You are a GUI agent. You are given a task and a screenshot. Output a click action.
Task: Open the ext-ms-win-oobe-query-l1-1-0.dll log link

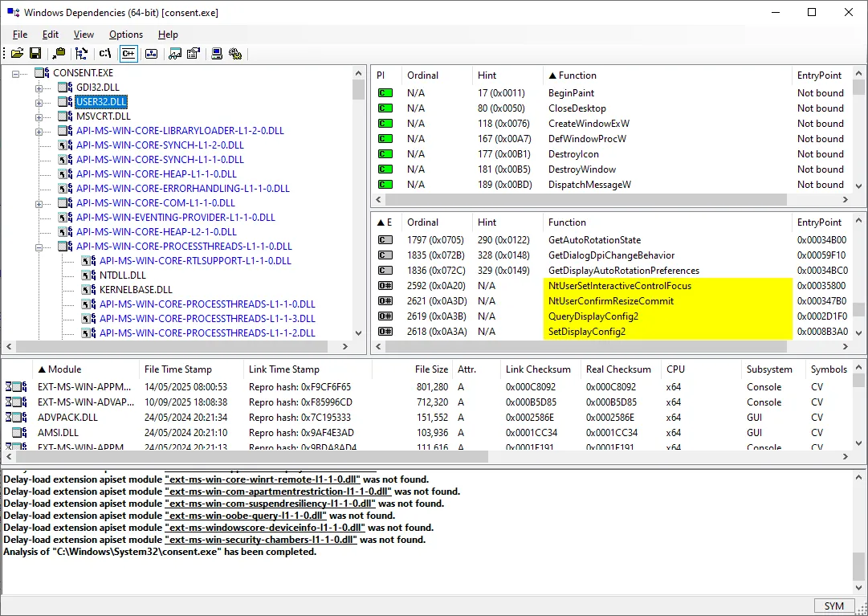[x=245, y=516]
